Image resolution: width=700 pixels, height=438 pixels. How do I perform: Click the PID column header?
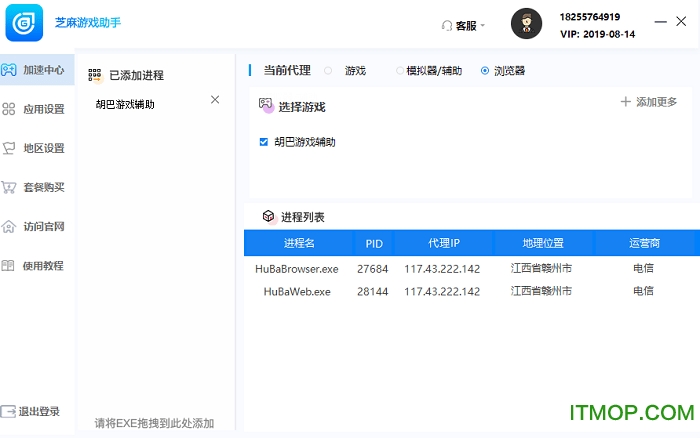(x=374, y=243)
